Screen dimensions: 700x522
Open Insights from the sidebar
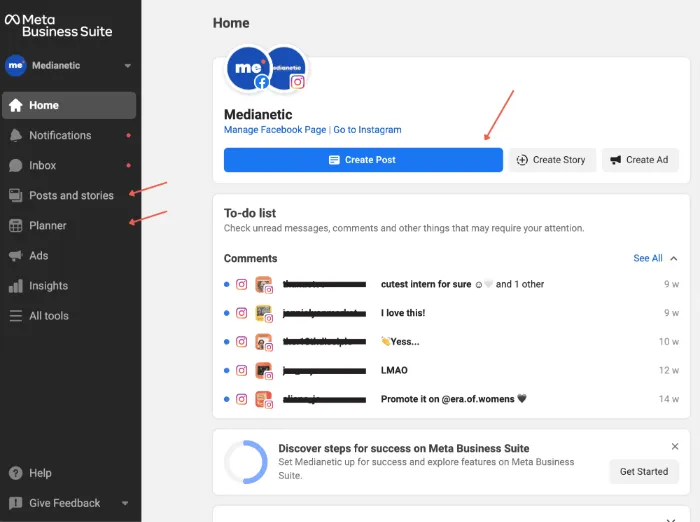point(69,286)
